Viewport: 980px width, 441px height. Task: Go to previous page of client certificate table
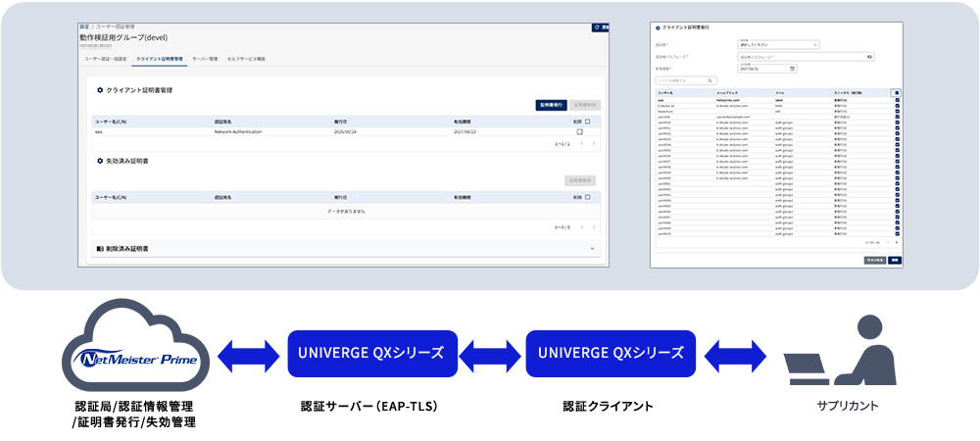(580, 144)
